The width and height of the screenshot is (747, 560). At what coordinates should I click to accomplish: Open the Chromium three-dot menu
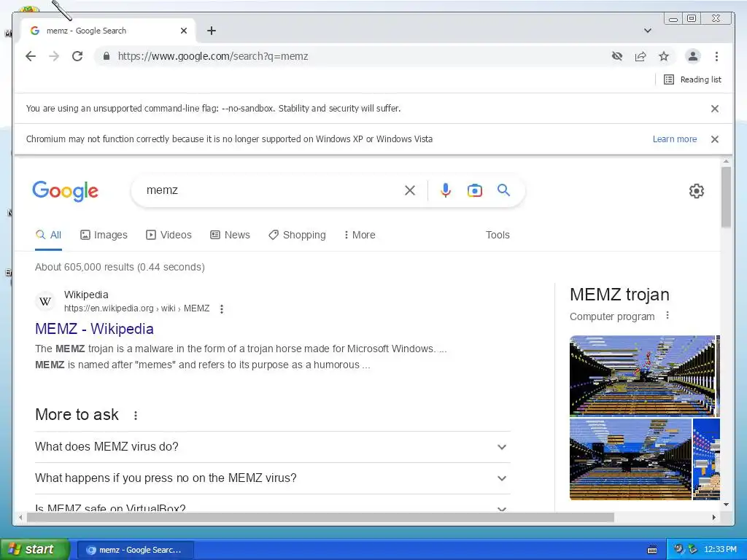(x=716, y=56)
